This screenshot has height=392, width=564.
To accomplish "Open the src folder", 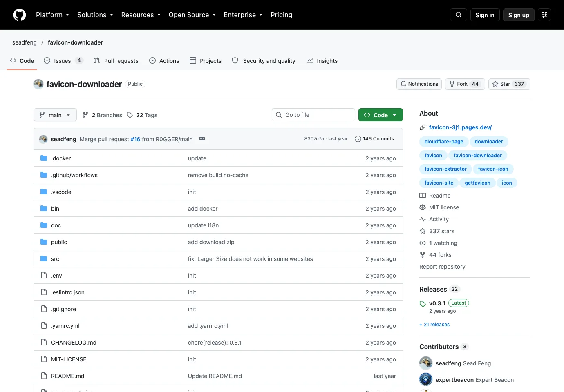I will 55,259.
